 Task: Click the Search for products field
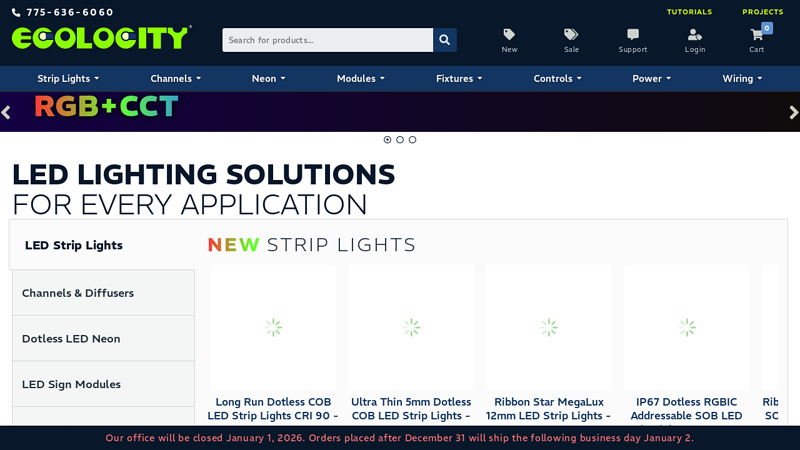click(x=327, y=40)
